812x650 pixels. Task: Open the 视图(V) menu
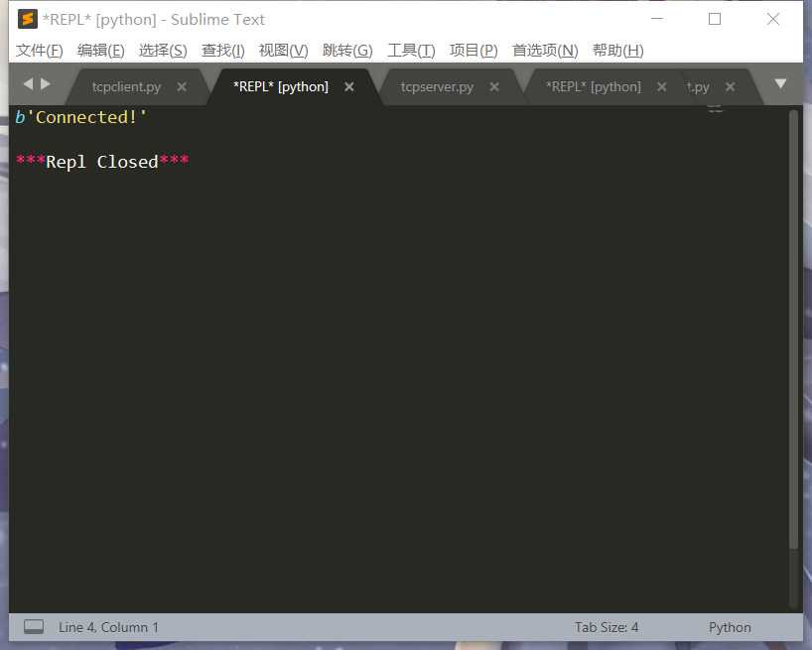(x=283, y=51)
